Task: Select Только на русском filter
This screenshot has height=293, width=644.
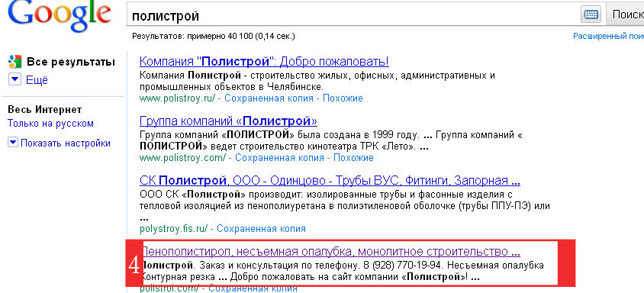Action: point(50,124)
